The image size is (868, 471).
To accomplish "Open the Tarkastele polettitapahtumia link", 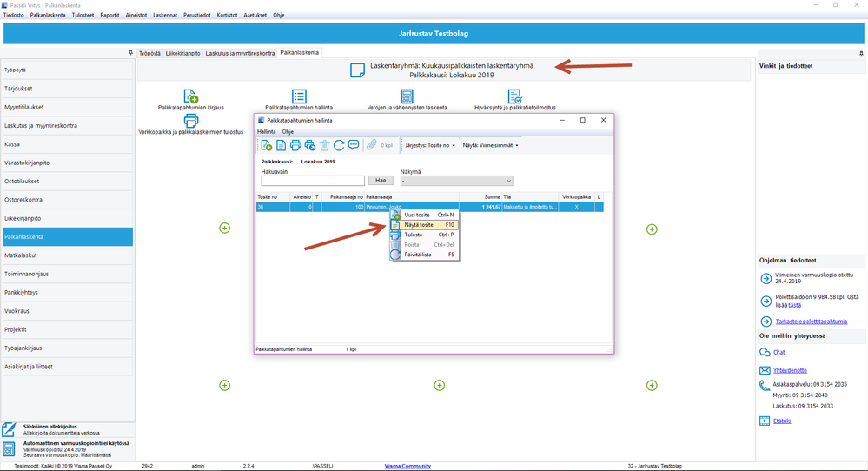I will click(x=811, y=322).
